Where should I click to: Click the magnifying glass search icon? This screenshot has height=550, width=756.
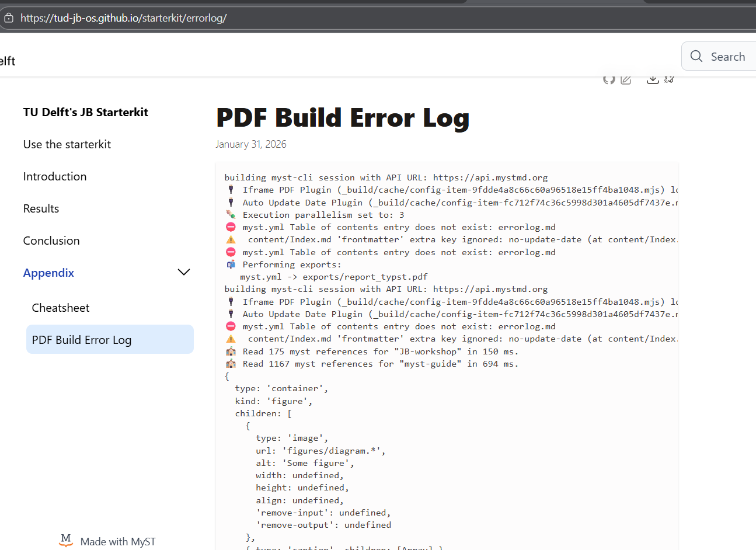(696, 57)
